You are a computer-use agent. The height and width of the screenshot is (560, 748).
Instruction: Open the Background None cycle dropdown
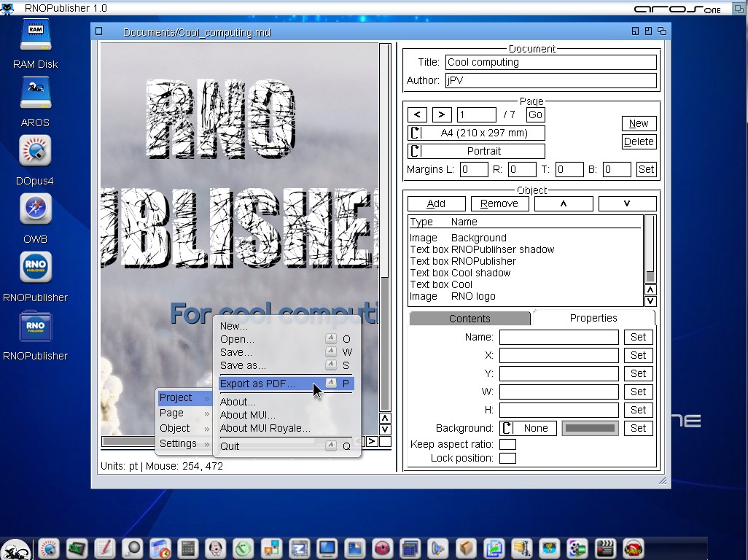tap(528, 428)
